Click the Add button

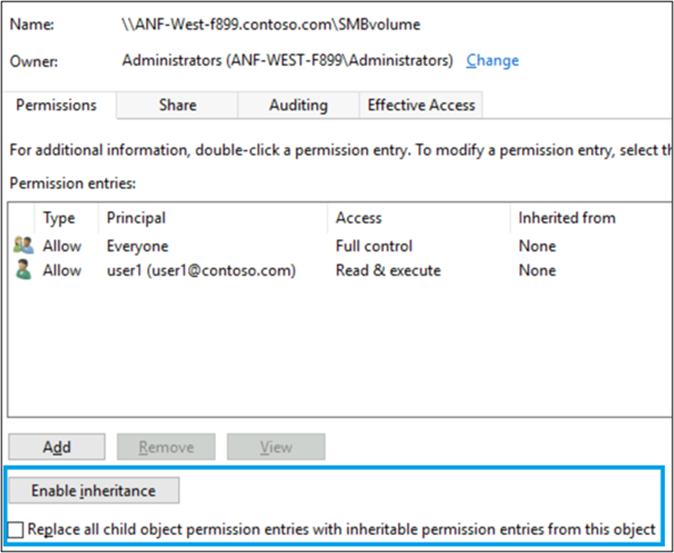point(57,447)
